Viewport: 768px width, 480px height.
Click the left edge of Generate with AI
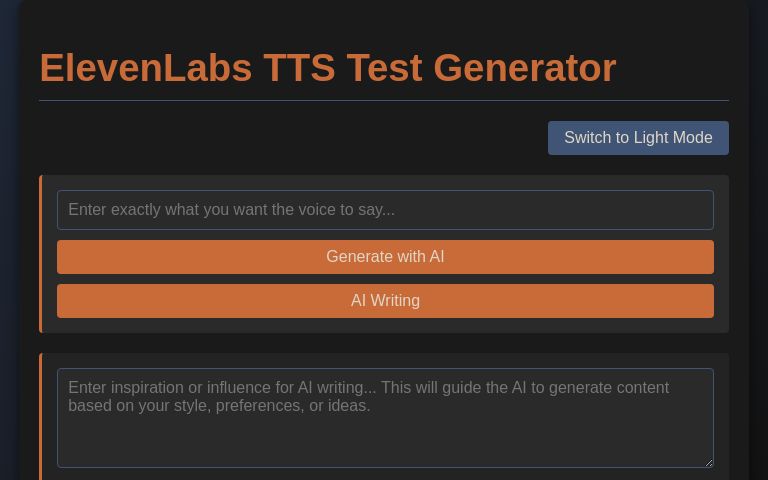(63, 257)
